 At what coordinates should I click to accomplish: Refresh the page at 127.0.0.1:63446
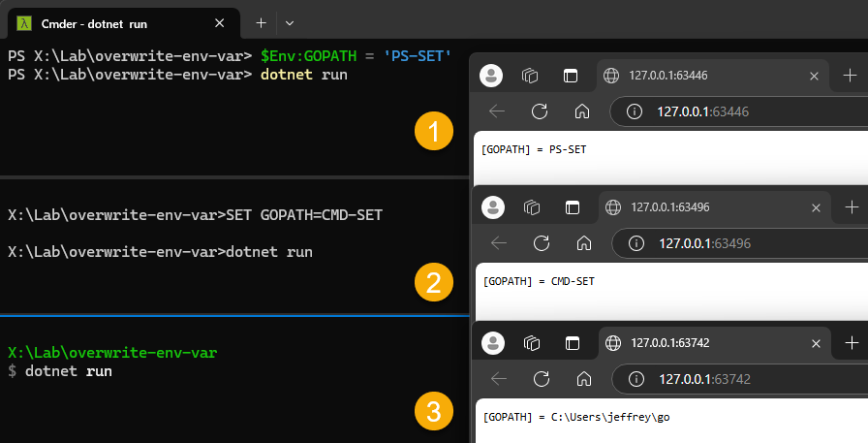click(540, 111)
